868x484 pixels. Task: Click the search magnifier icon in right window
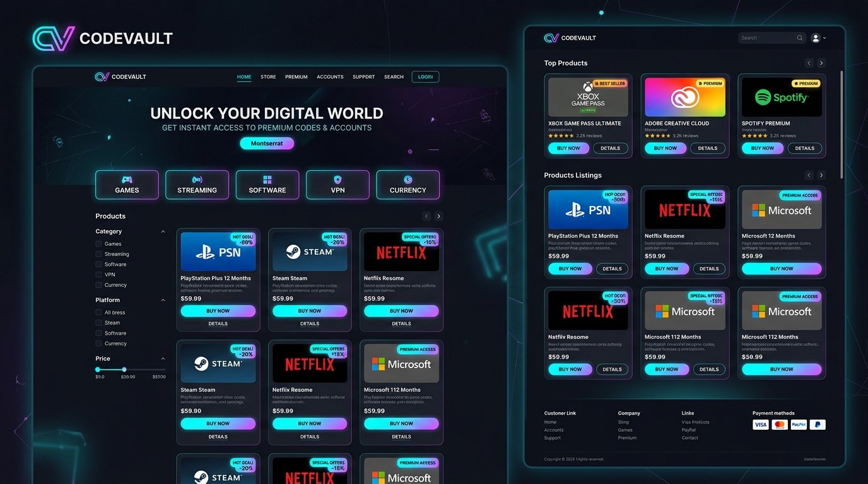[x=800, y=38]
